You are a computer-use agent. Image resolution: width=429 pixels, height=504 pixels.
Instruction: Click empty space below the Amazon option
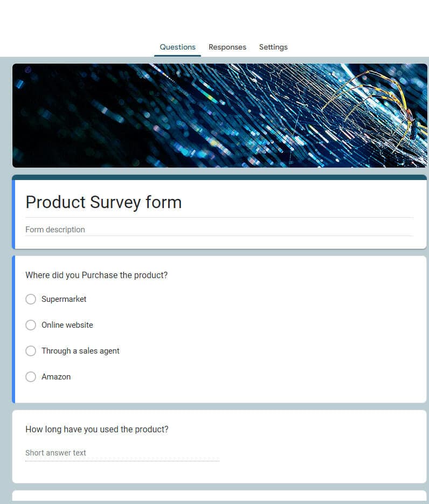coord(216,393)
